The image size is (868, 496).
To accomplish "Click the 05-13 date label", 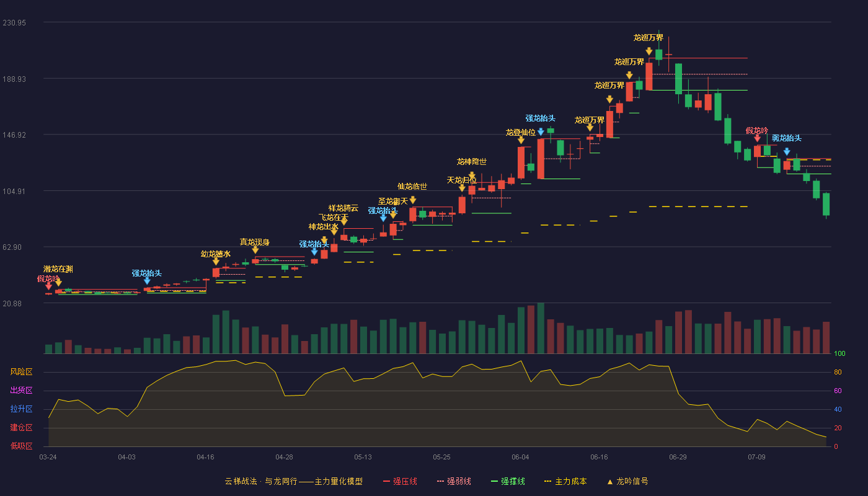I will tap(363, 457).
